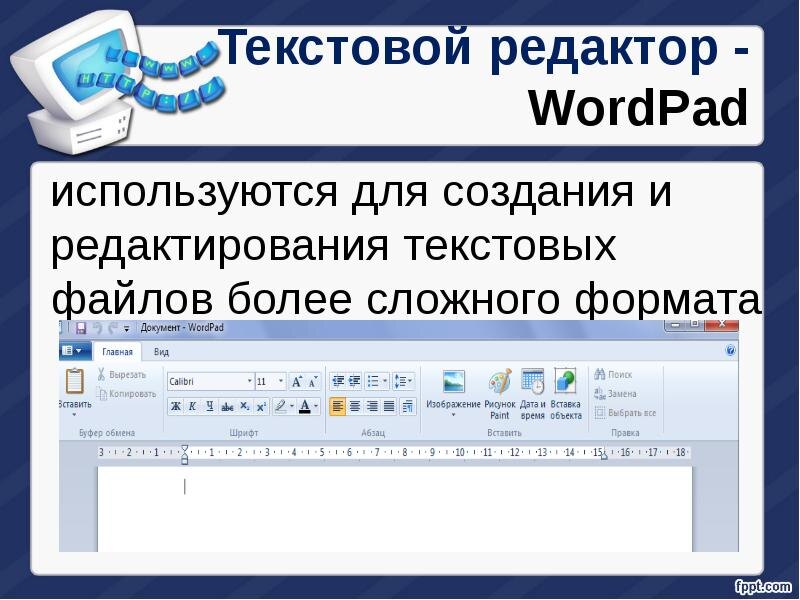This screenshot has height=600, width=800.
Task: Click the first-line indent marker on ruler
Action: pyautogui.click(x=185, y=449)
